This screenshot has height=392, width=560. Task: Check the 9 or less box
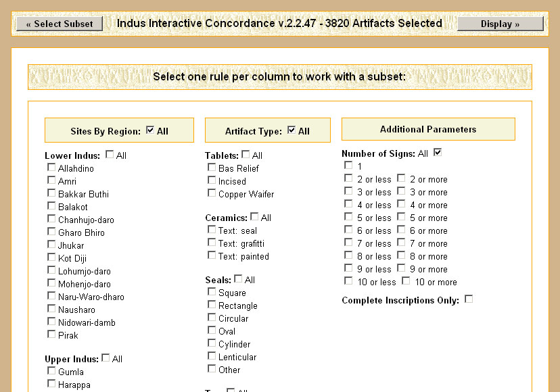348,268
